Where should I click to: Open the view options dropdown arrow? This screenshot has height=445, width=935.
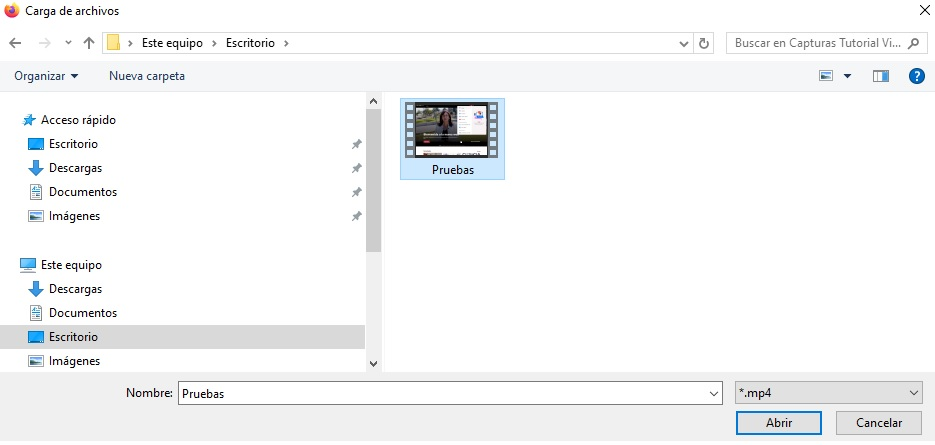848,76
